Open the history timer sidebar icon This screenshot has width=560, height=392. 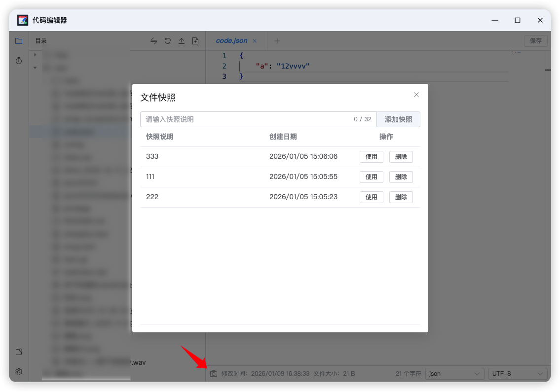pos(19,61)
